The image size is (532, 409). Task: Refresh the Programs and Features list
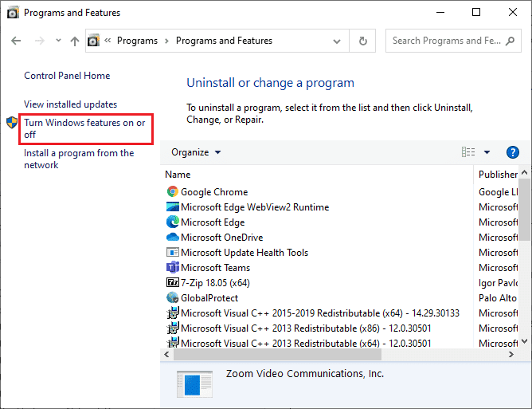(362, 41)
